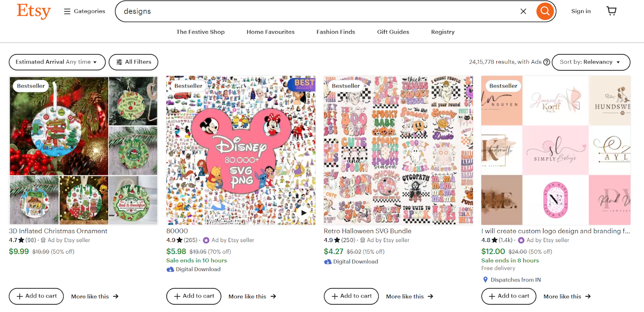Click the Etsy logo
The height and width of the screenshot is (312, 644).
click(34, 11)
